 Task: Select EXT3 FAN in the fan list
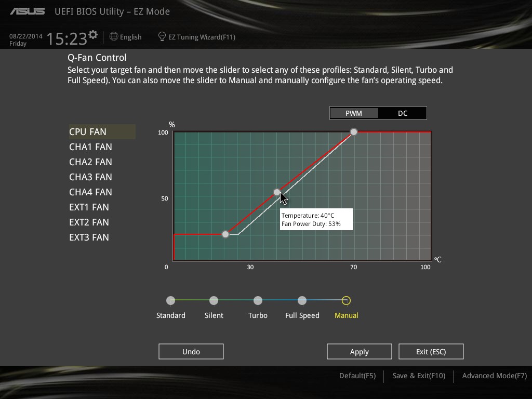(x=89, y=237)
